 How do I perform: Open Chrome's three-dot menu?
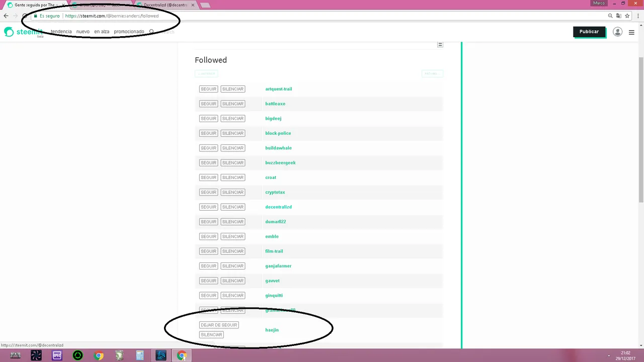click(x=638, y=16)
